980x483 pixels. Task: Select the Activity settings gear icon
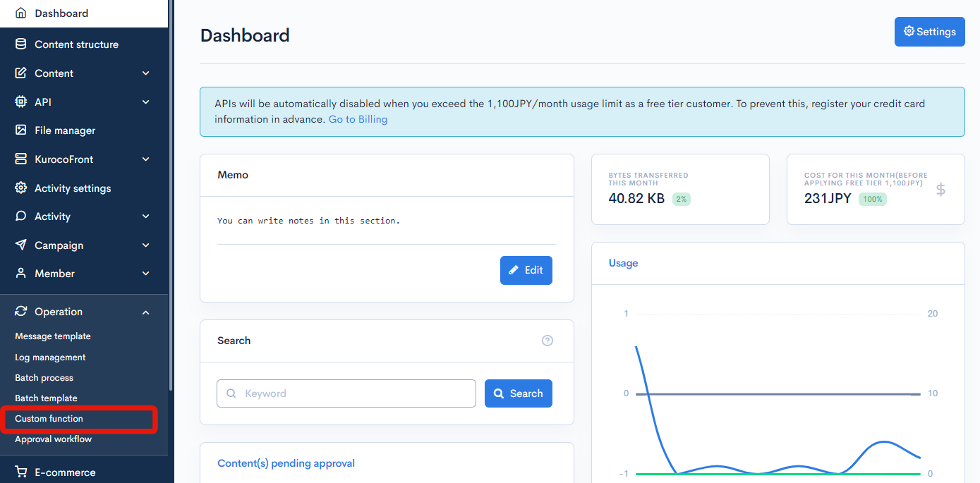point(20,188)
